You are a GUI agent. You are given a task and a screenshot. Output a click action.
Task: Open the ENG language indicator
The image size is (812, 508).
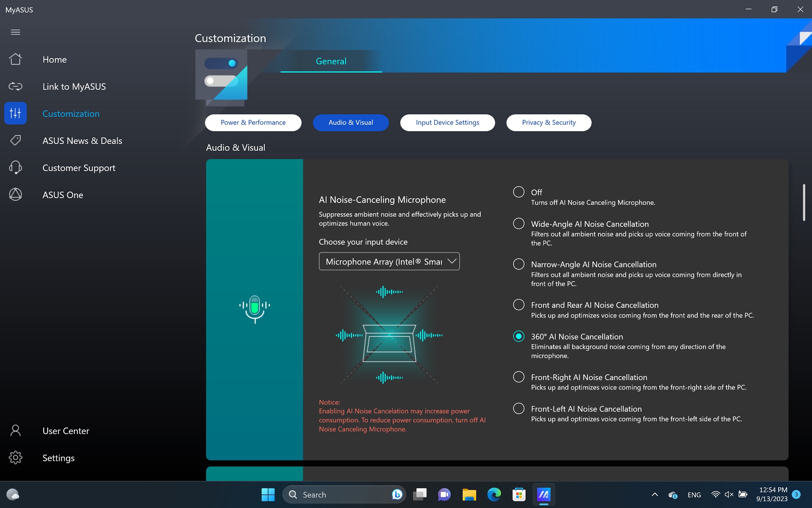tap(694, 494)
